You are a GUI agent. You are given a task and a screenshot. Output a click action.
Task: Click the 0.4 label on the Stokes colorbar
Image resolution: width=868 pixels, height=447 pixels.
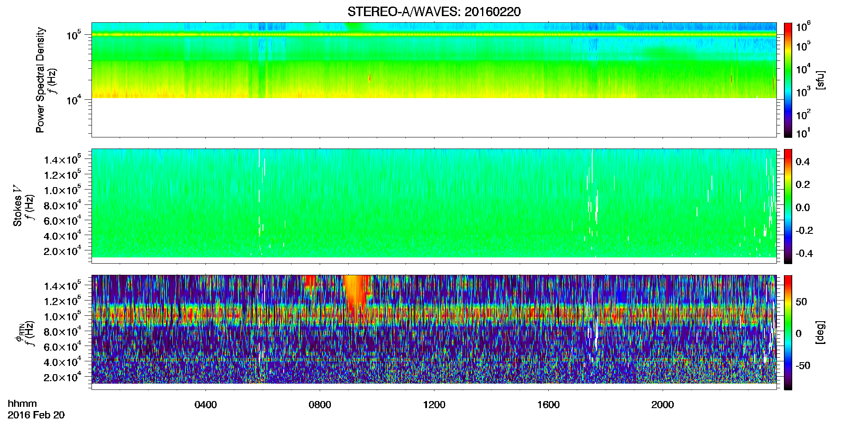pyautogui.click(x=803, y=162)
